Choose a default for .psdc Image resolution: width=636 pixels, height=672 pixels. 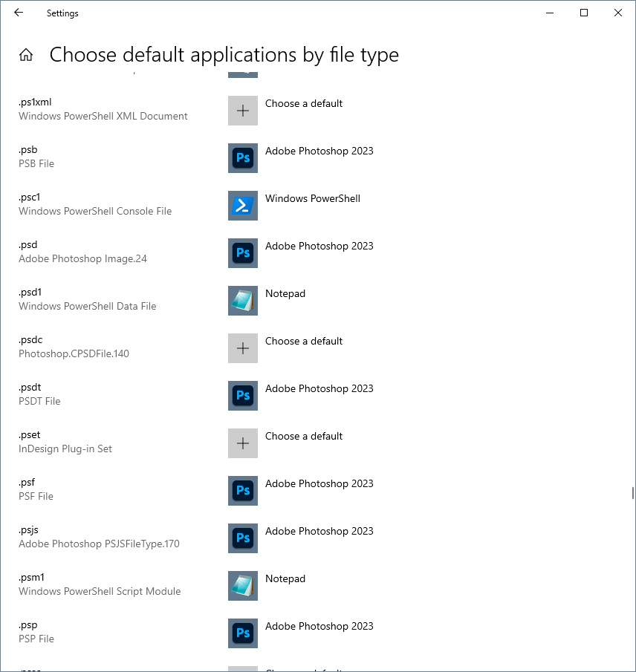pos(304,342)
